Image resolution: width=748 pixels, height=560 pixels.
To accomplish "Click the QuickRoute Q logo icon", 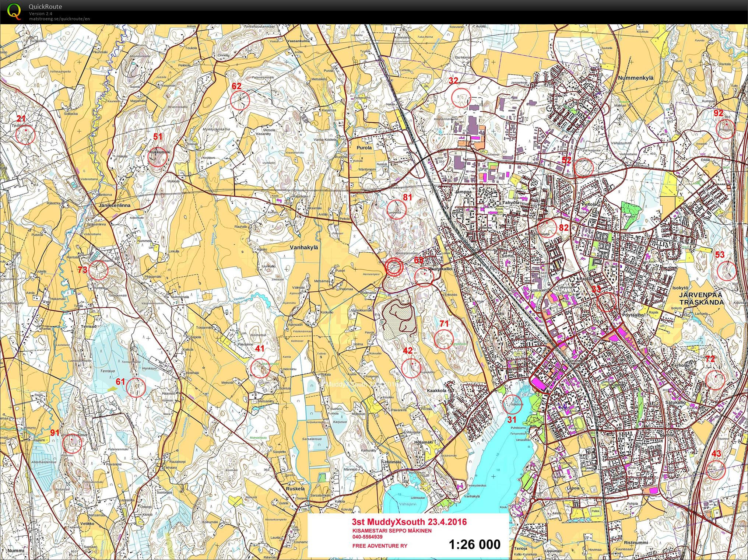I will pyautogui.click(x=14, y=11).
